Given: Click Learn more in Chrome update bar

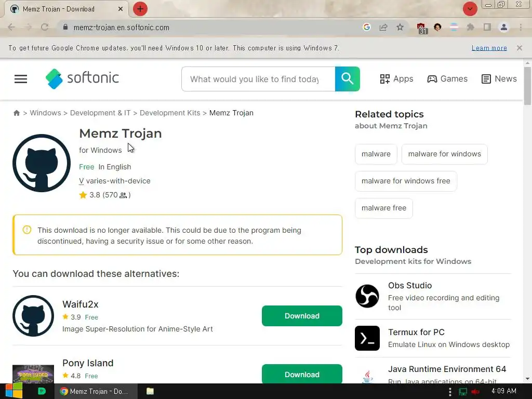Looking at the screenshot, I should tap(489, 48).
